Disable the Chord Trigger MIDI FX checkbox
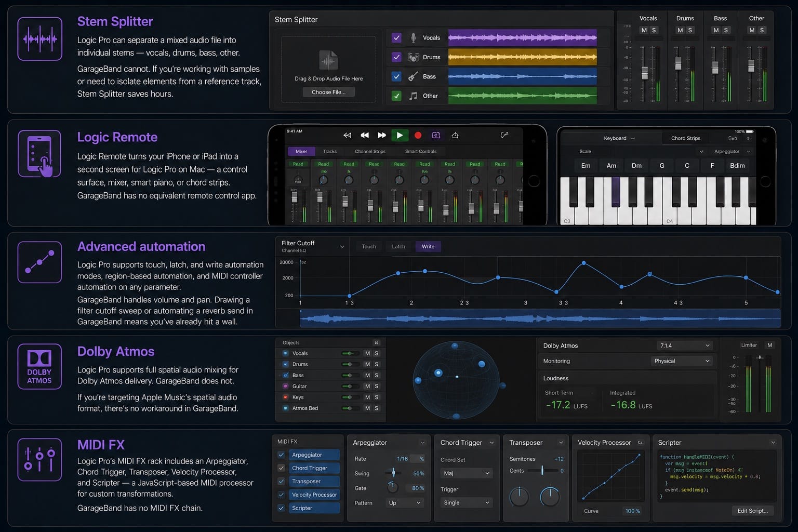This screenshot has height=532, width=798. tap(281, 468)
